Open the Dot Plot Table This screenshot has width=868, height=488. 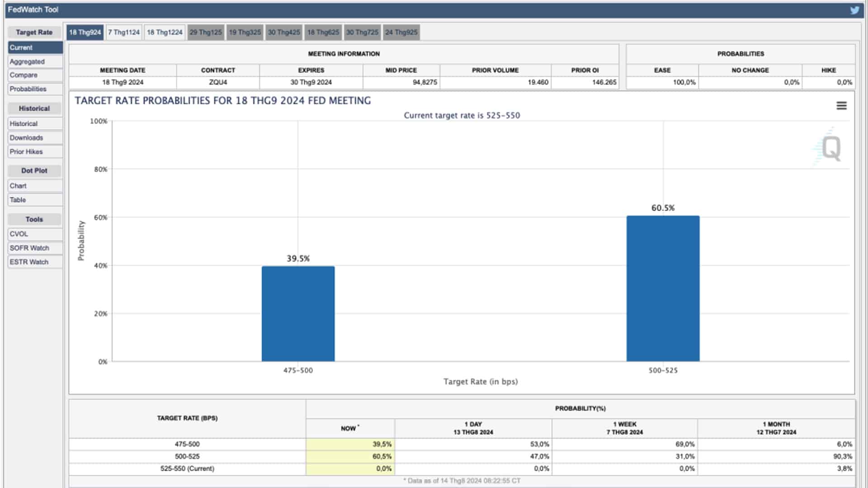coord(35,200)
